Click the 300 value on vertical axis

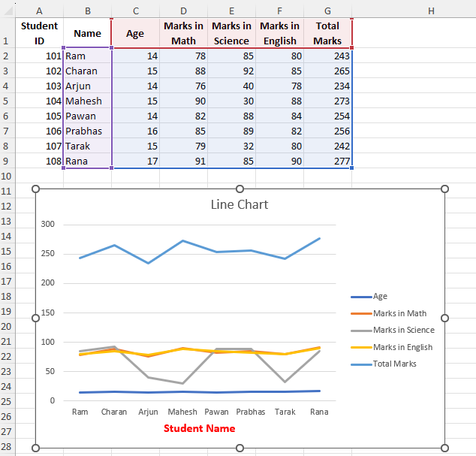[48, 224]
